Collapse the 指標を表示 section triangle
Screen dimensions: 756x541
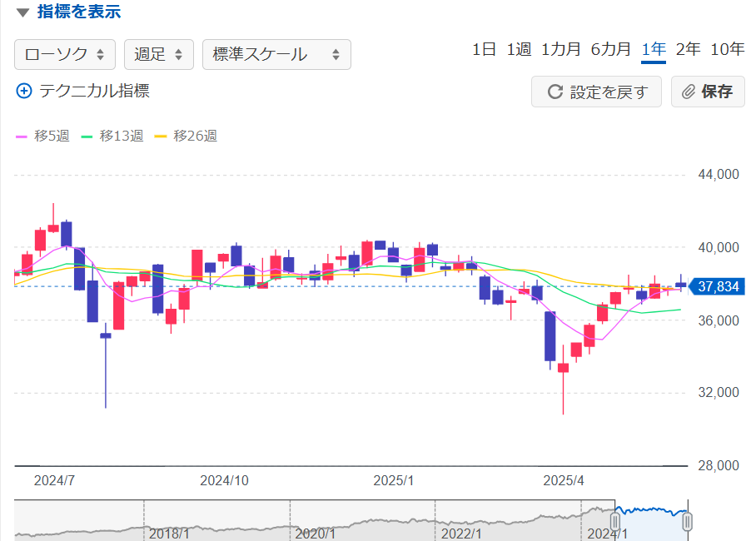(22, 12)
